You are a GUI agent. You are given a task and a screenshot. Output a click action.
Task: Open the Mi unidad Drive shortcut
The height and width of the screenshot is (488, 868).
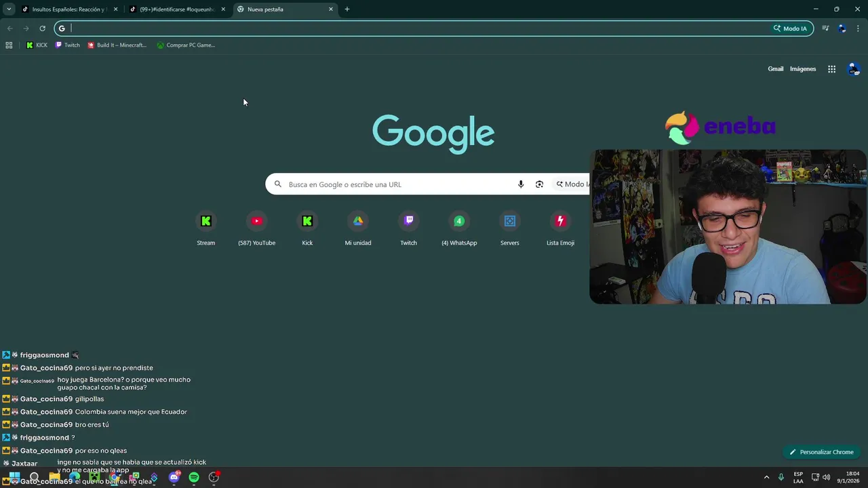(358, 229)
